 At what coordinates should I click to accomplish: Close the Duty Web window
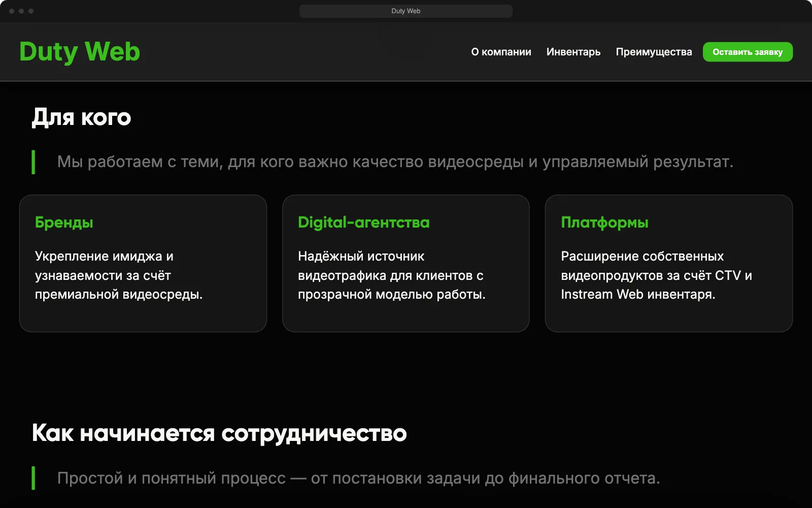[x=12, y=11]
